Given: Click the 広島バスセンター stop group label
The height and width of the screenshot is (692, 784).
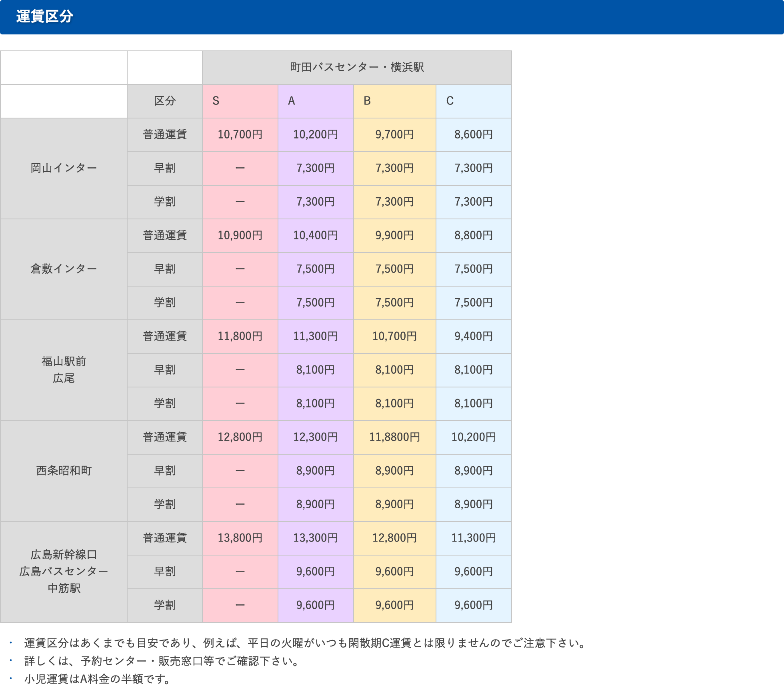Looking at the screenshot, I should pyautogui.click(x=64, y=571).
